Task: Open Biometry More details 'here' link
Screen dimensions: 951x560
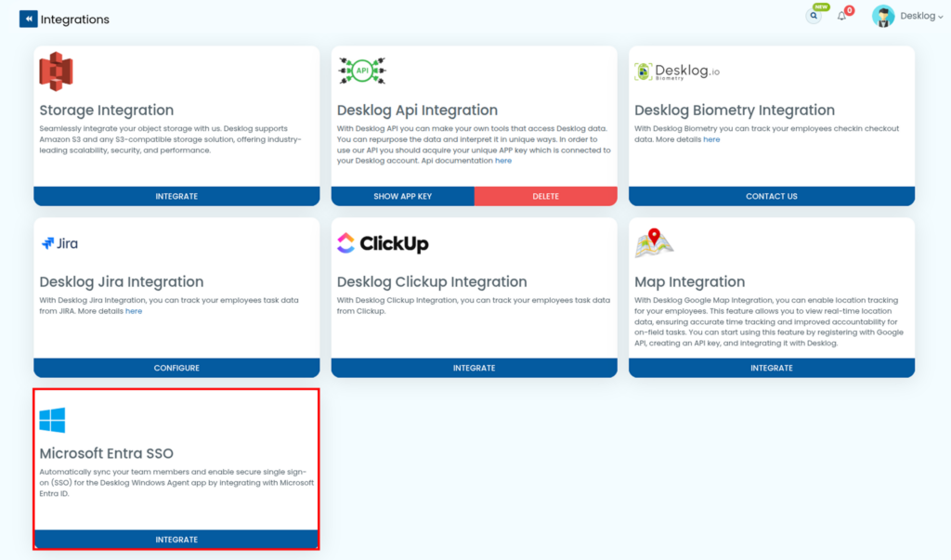Action: pos(711,139)
